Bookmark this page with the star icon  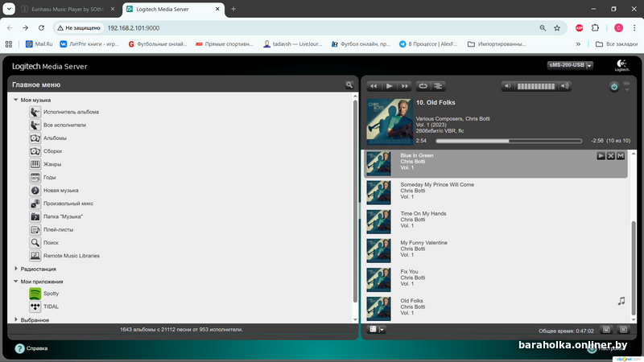coord(557,28)
